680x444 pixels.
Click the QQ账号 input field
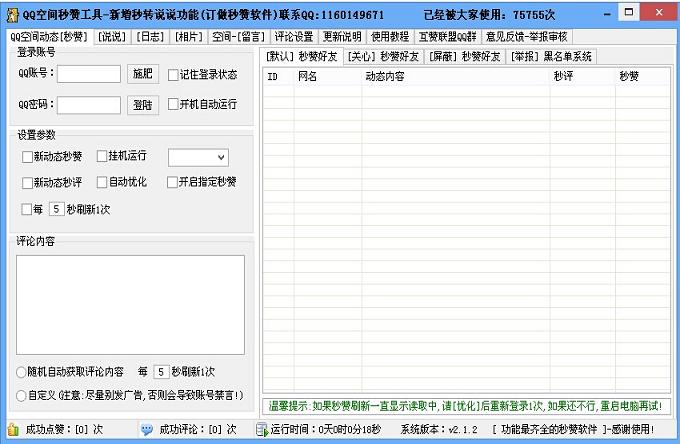click(88, 74)
